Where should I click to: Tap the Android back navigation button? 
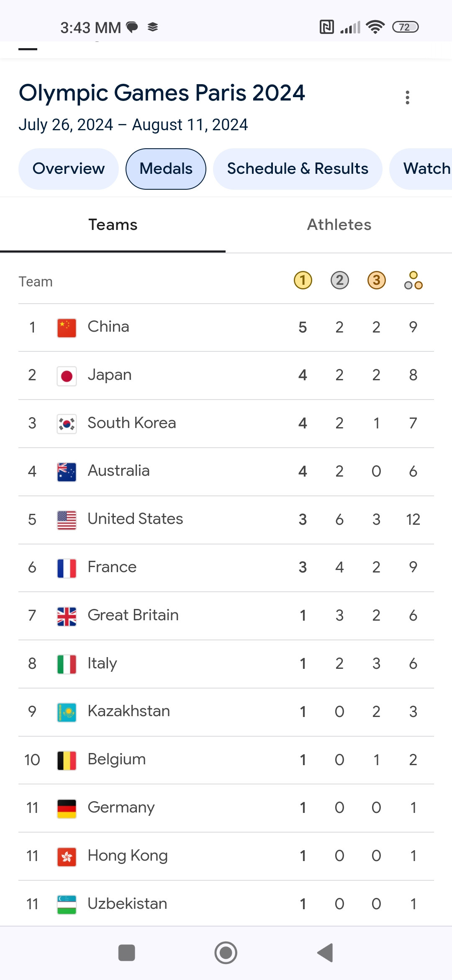pos(325,953)
